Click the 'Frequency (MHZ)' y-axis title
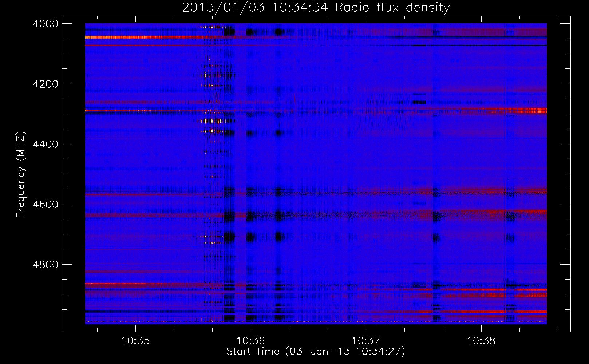589x364 pixels. click(21, 175)
